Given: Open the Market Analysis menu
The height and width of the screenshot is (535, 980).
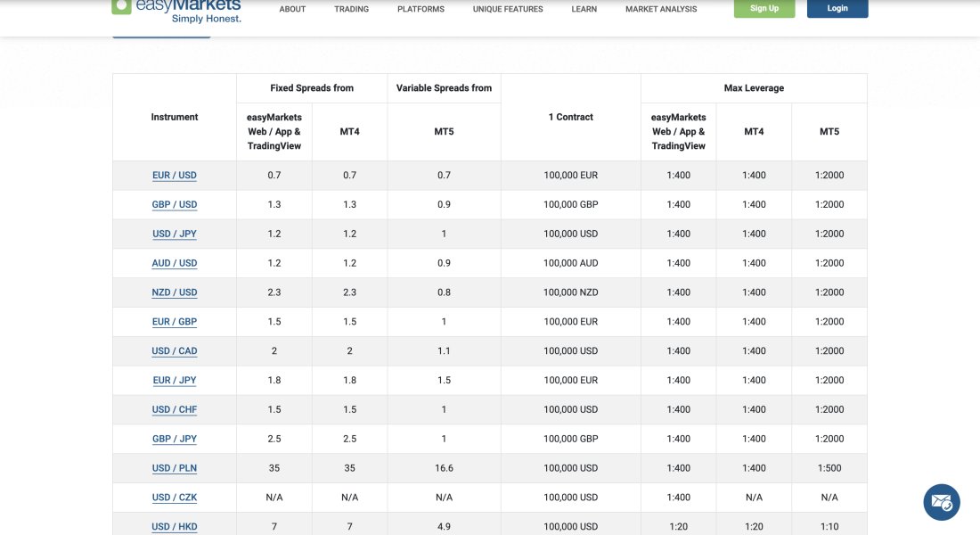Looking at the screenshot, I should (661, 9).
